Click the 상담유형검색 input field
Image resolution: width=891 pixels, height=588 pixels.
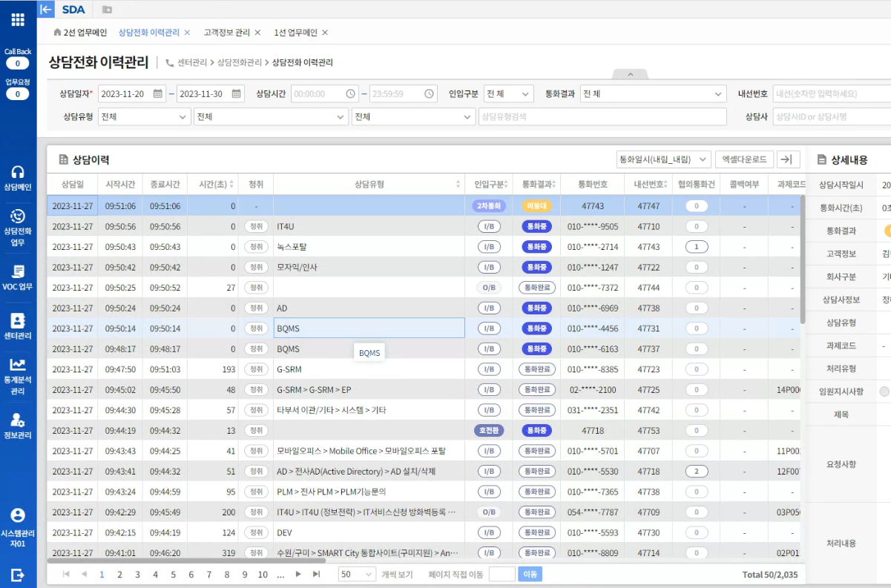point(602,116)
